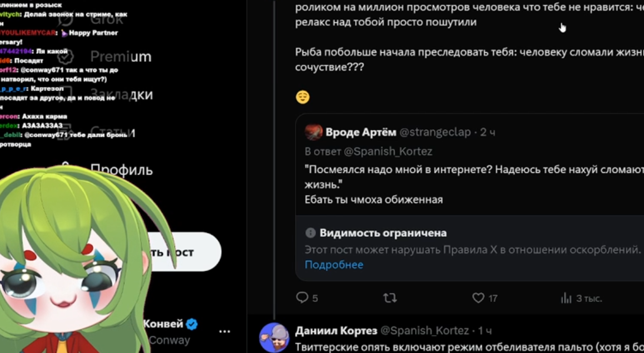Screen dimensions: 644x353
Task: Open Даниил Кортез's display name link
Action: point(335,331)
